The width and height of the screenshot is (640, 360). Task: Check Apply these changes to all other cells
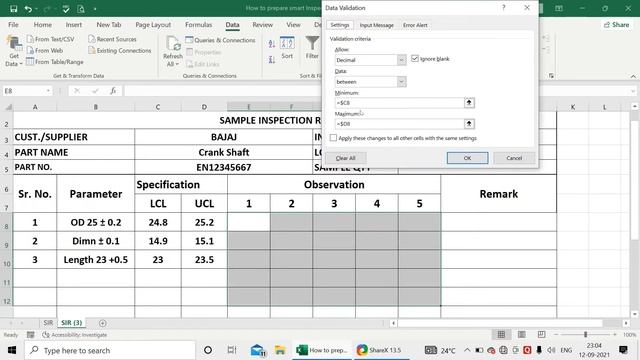(333, 138)
